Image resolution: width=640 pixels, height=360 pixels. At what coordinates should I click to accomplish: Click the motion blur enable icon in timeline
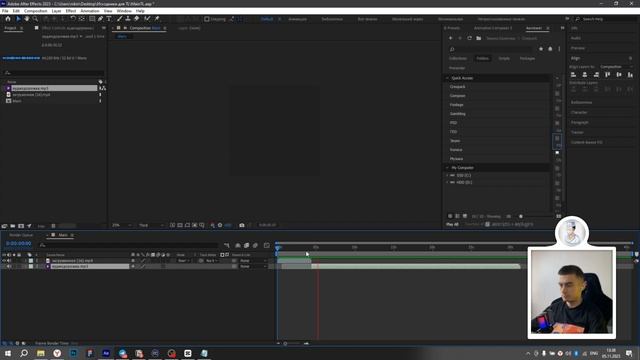click(256, 245)
